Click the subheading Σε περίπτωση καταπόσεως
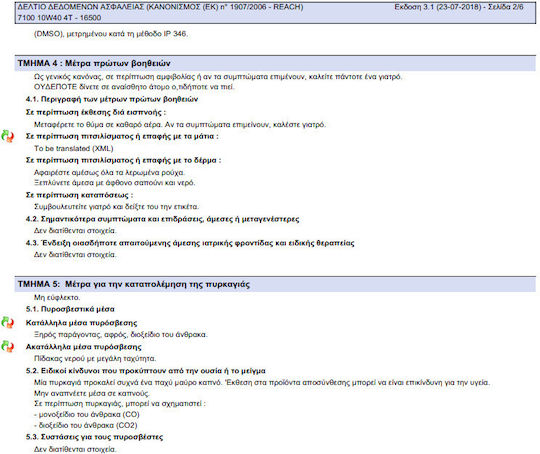Viewport: 540px width, 454px height. (80, 195)
